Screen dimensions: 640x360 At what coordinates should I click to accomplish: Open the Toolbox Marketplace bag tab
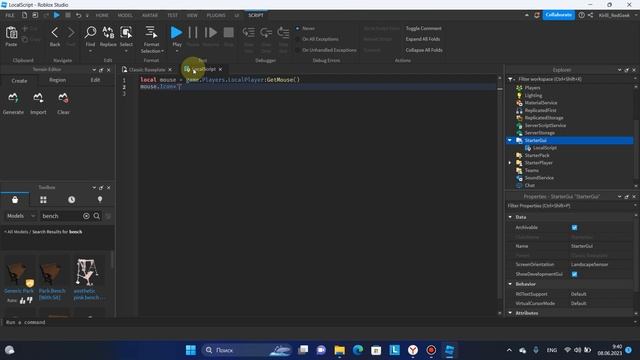click(x=15, y=200)
